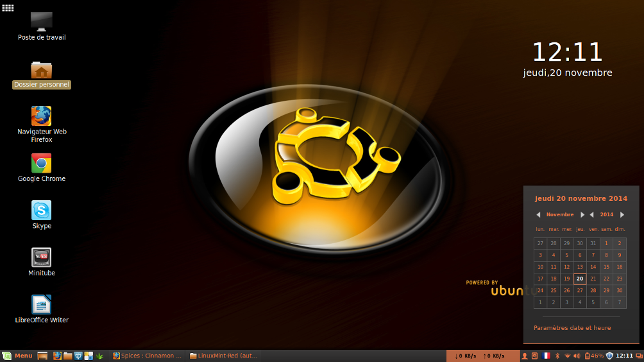644x362 pixels.
Task: Click the show desktop panel icon
Action: point(42,356)
